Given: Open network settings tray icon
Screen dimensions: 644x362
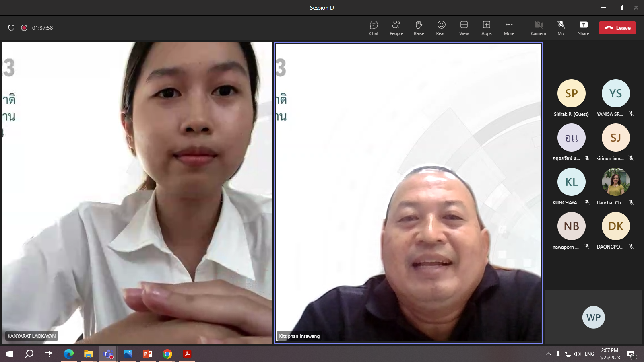Looking at the screenshot, I should [568, 354].
